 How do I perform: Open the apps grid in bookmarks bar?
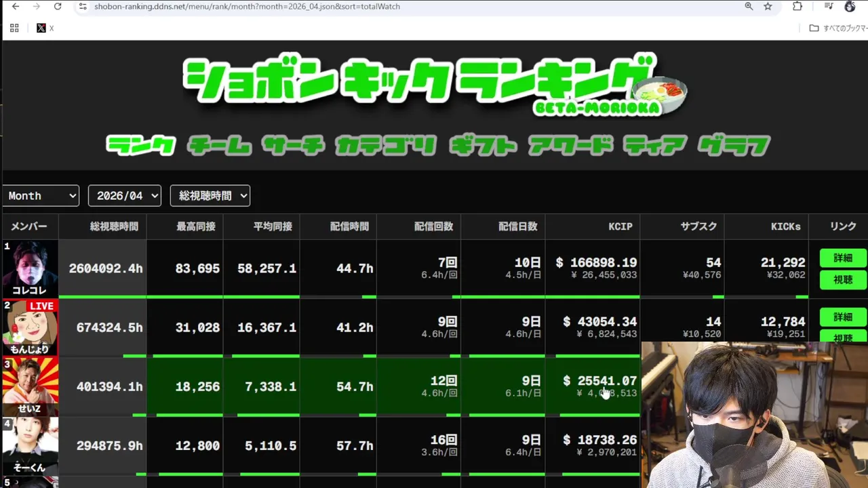14,28
